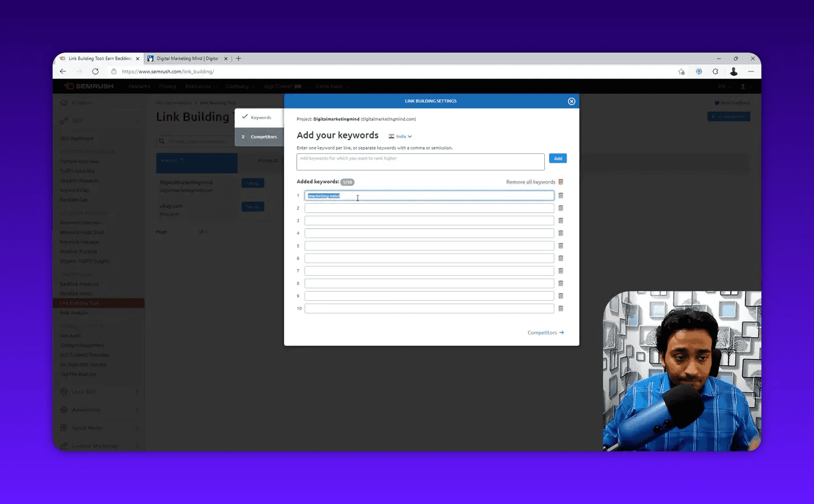Open the Digital Marketing Mind browser tab
The width and height of the screenshot is (814, 504).
[187, 58]
